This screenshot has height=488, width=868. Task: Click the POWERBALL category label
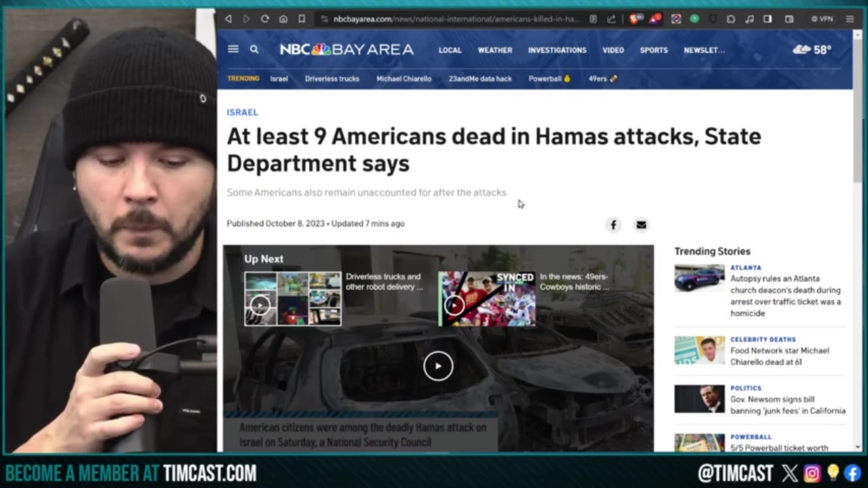751,437
